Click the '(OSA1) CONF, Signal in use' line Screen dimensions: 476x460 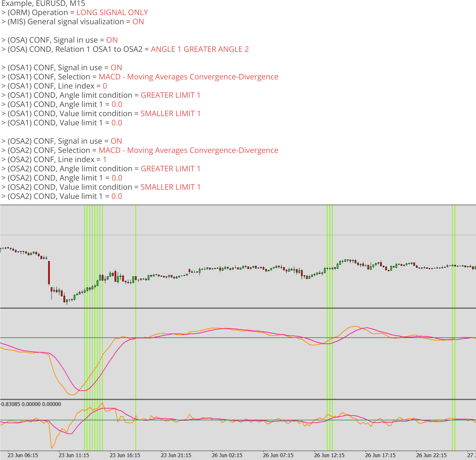[x=62, y=68]
